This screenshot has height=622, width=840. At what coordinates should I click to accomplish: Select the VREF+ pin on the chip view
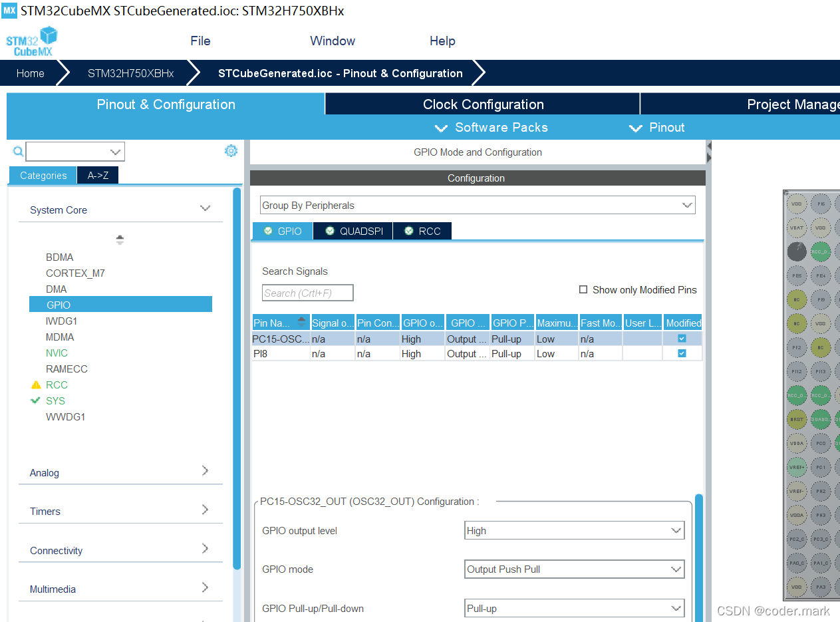[797, 467]
